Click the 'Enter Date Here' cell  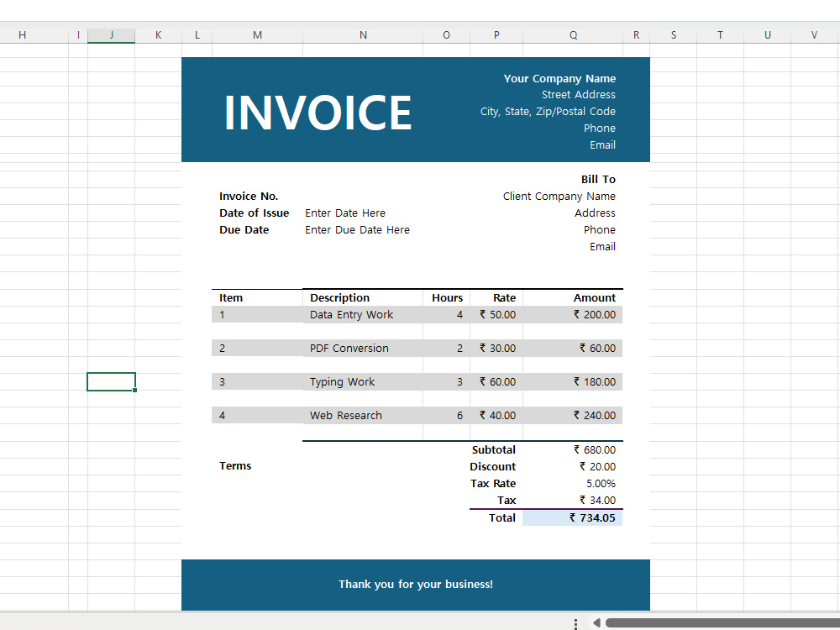[345, 213]
